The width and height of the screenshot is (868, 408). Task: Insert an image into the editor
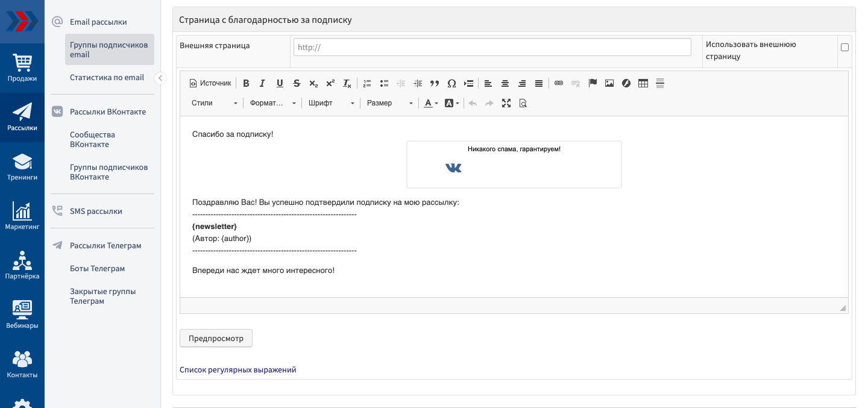tap(609, 83)
